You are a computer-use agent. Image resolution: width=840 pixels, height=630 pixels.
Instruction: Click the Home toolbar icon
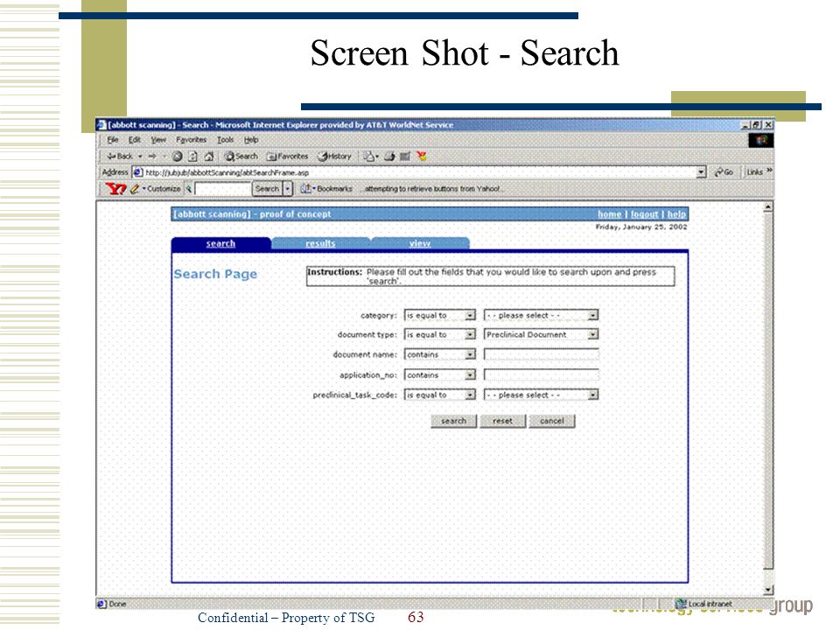coord(209,157)
